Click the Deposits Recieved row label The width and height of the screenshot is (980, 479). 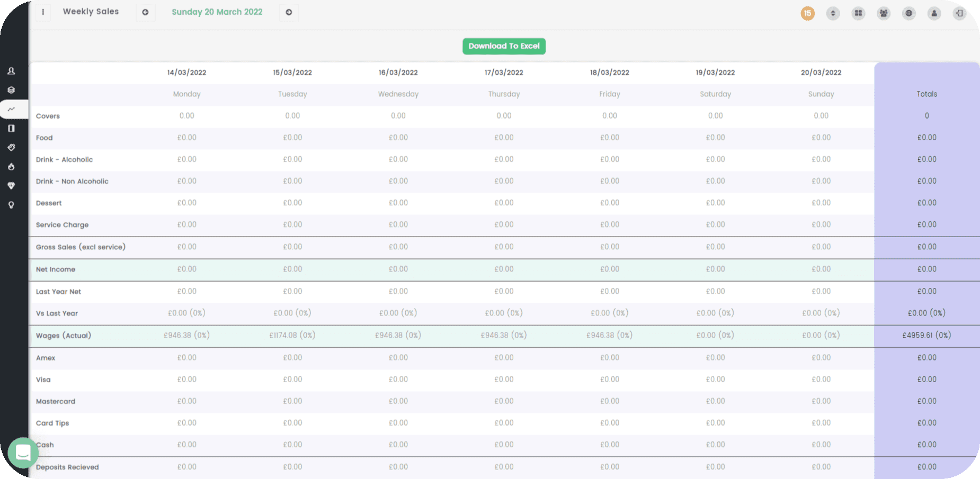[67, 467]
